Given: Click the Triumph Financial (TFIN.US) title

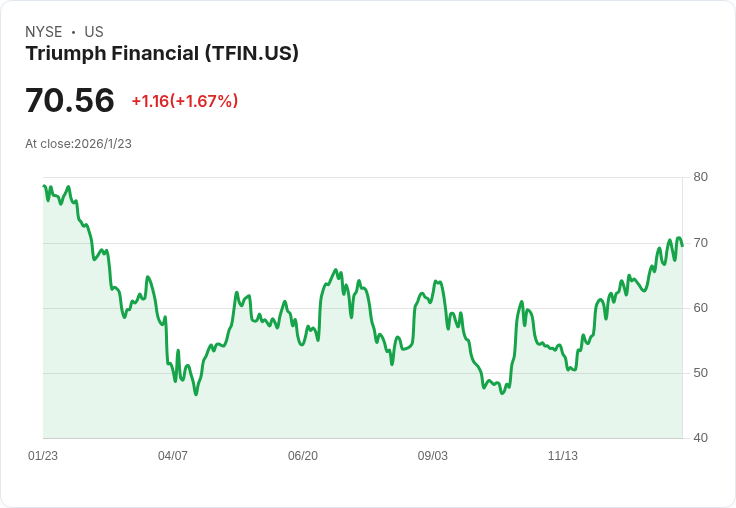Looking at the screenshot, I should 162,54.
